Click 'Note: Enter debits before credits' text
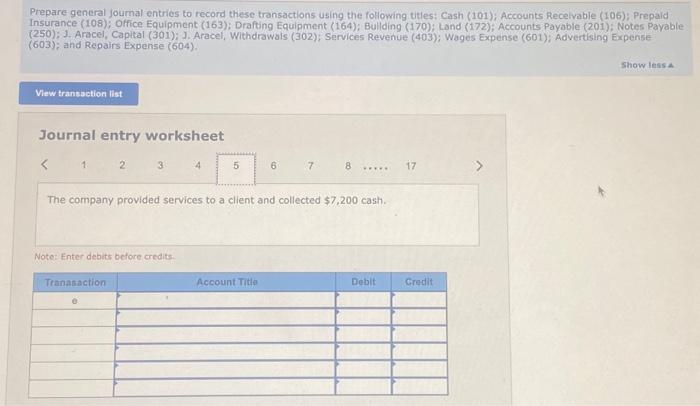This screenshot has width=700, height=406. coord(104,256)
